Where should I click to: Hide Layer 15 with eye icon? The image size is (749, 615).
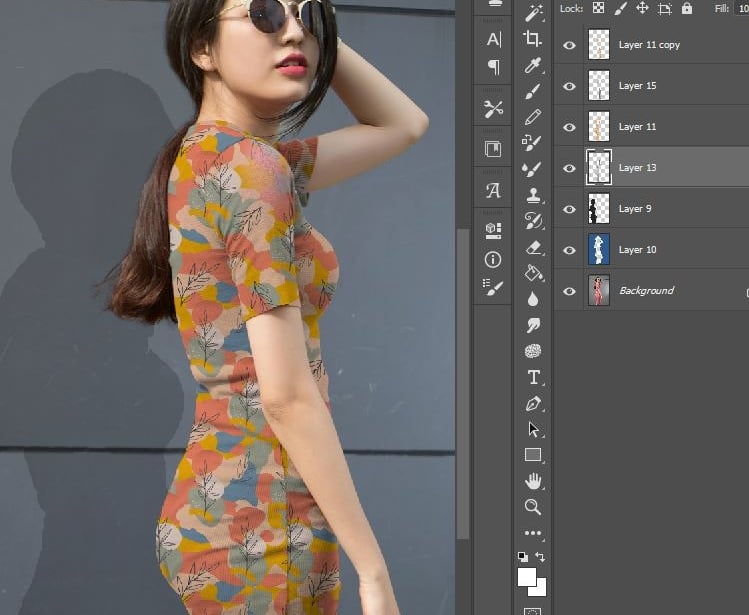(x=569, y=86)
